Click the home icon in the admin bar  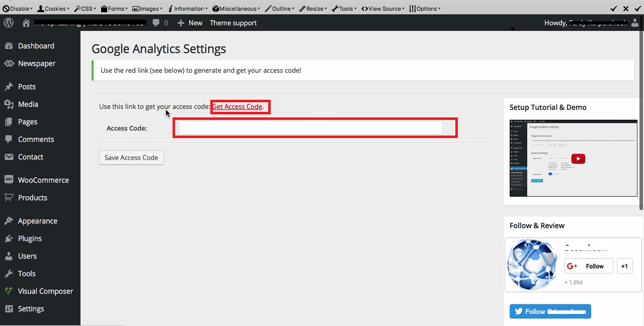[26, 23]
